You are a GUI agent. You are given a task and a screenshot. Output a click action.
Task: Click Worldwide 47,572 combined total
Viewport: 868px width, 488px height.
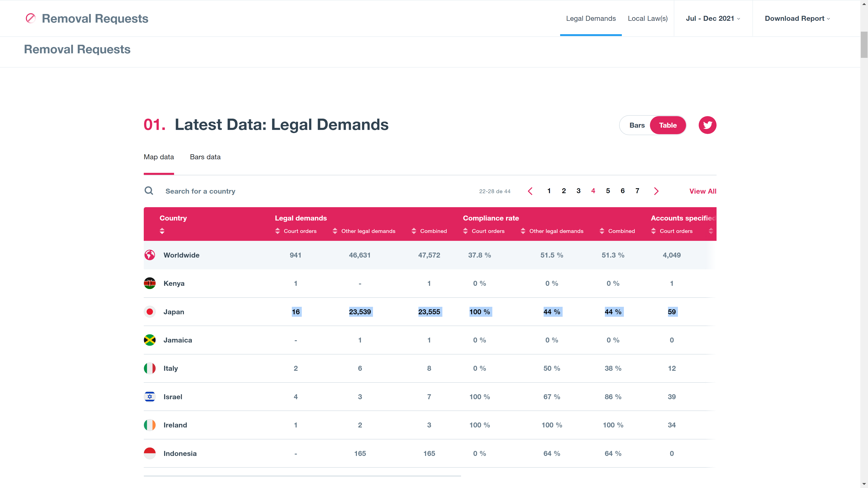coord(429,255)
